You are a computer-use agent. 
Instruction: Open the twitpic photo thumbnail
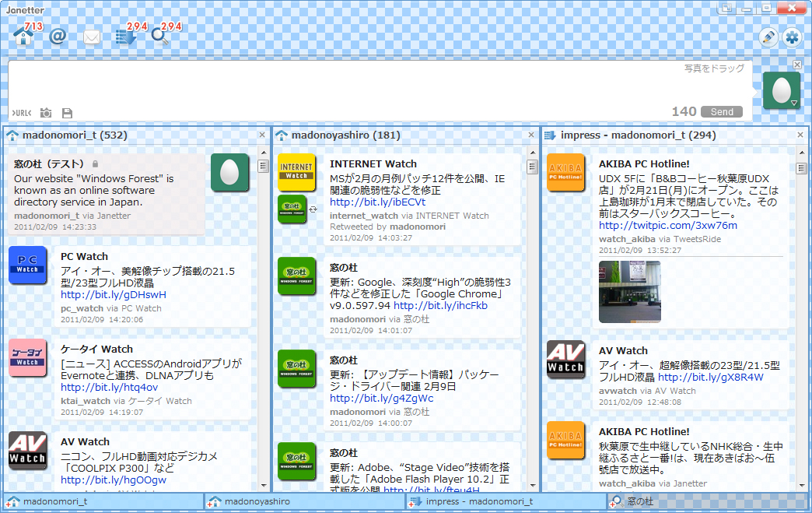(630, 292)
